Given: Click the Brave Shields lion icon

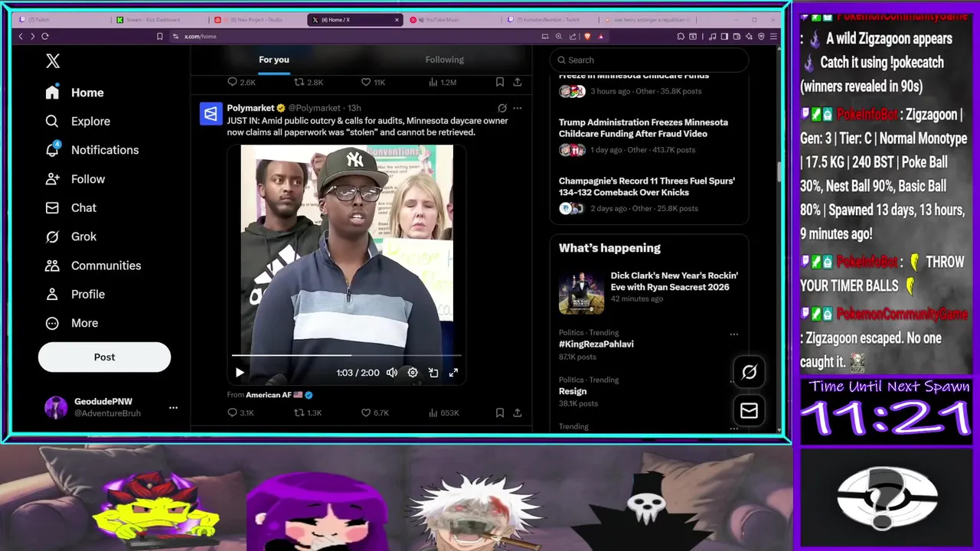Looking at the screenshot, I should (587, 36).
